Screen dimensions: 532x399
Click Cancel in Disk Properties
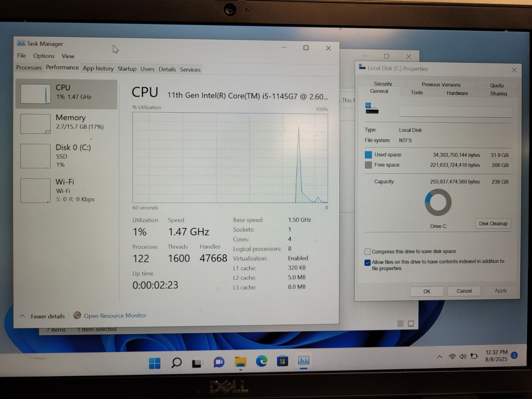[464, 291]
